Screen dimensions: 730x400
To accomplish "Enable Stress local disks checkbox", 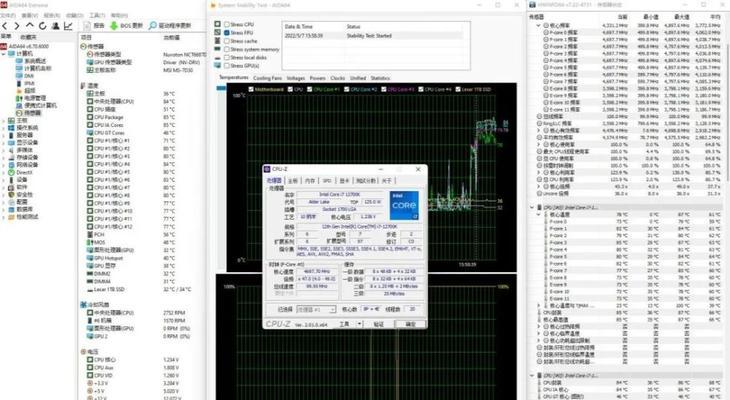I will point(227,58).
